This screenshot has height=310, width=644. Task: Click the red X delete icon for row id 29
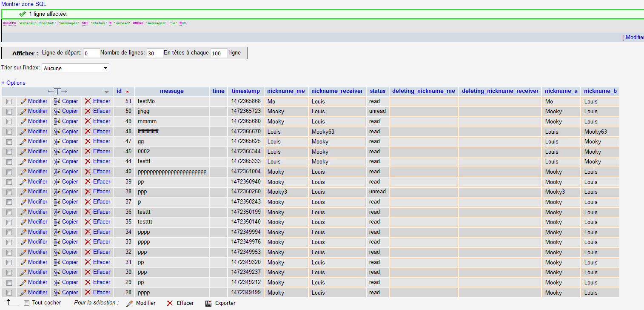(88, 282)
